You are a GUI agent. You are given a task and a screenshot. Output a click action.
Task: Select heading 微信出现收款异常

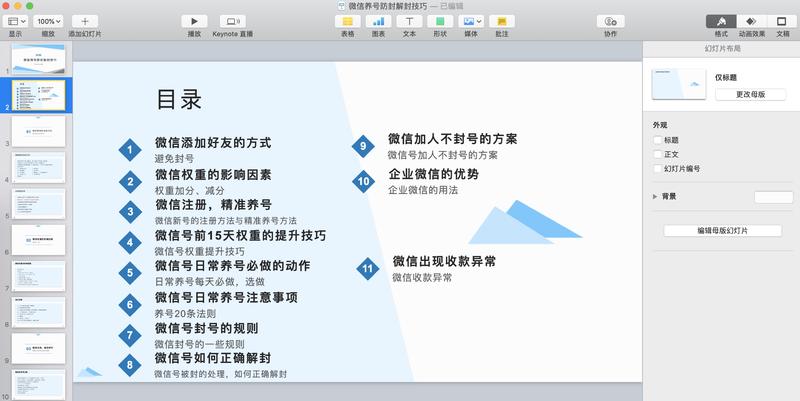[444, 261]
